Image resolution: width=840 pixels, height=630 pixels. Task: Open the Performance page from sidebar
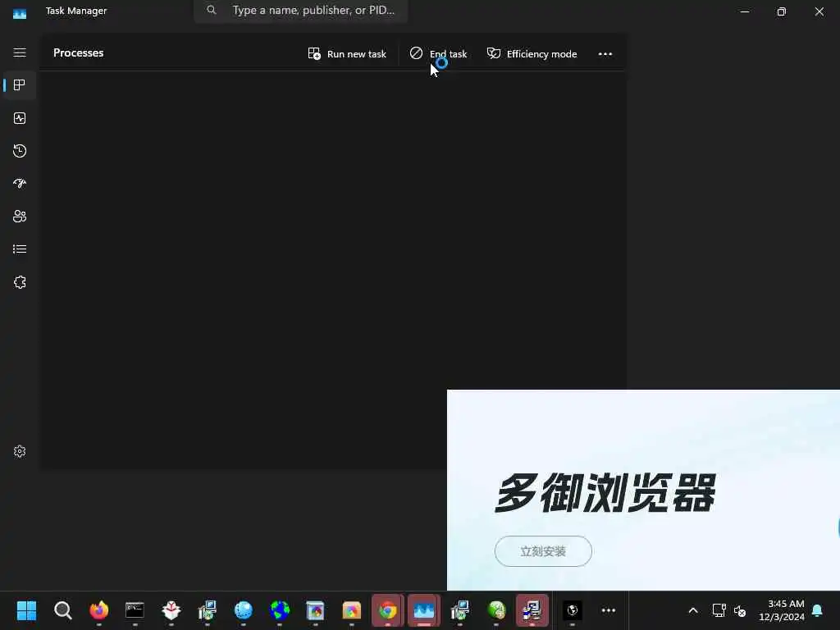click(x=20, y=118)
